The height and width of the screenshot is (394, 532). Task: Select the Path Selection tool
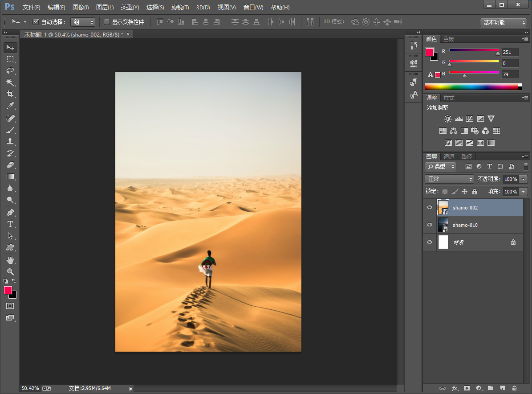click(x=10, y=236)
